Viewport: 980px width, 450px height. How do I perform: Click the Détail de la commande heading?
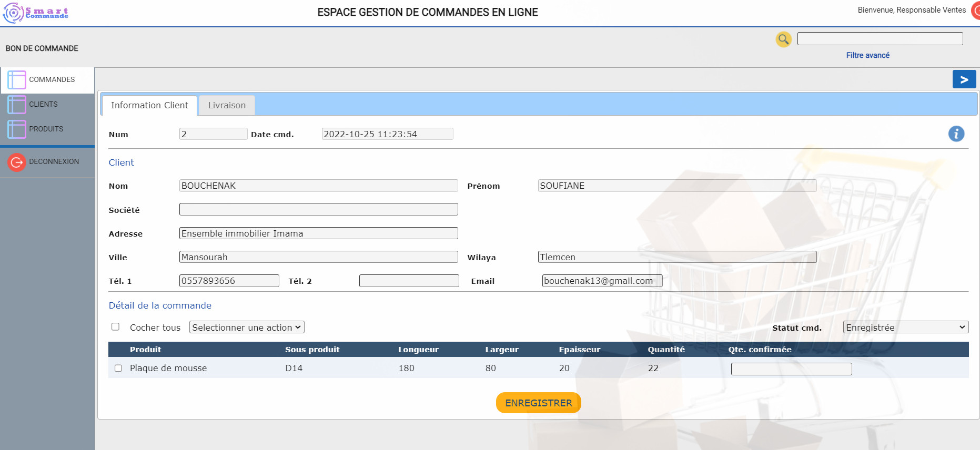point(160,305)
